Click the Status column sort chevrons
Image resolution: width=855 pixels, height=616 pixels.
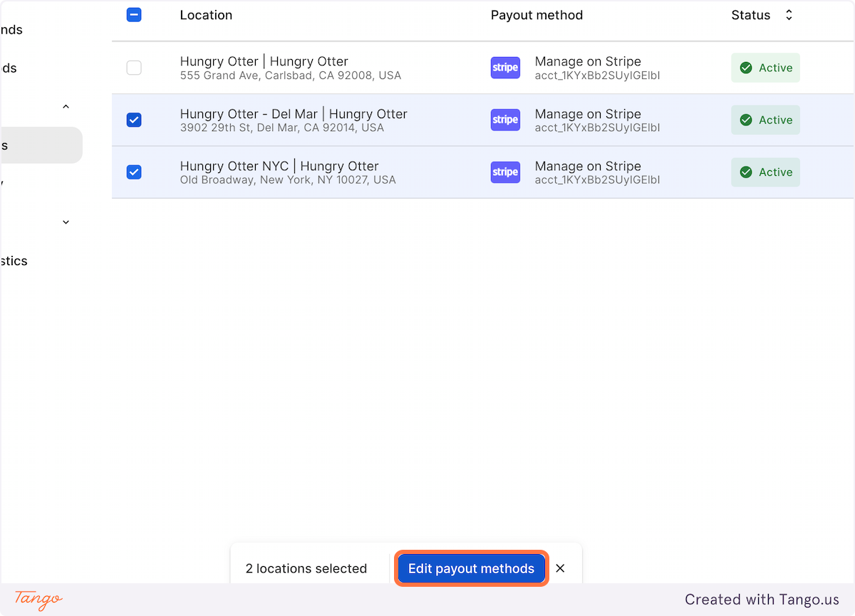coord(789,14)
